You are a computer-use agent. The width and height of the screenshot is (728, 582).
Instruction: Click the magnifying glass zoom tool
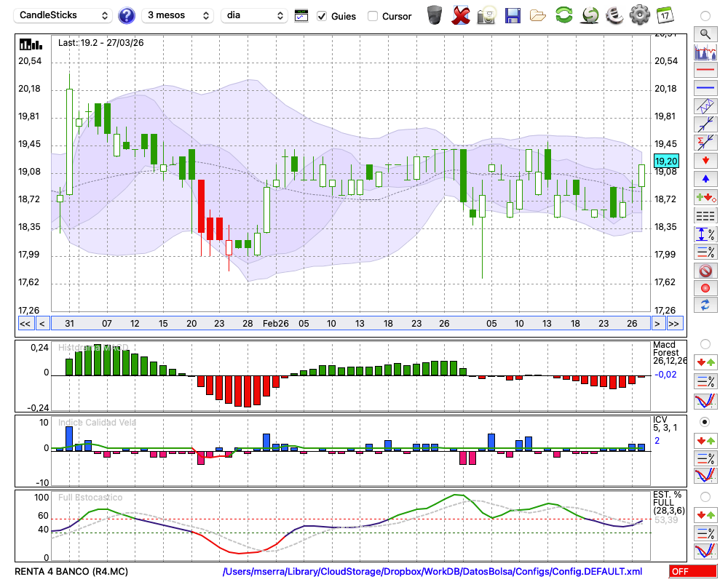tap(705, 33)
